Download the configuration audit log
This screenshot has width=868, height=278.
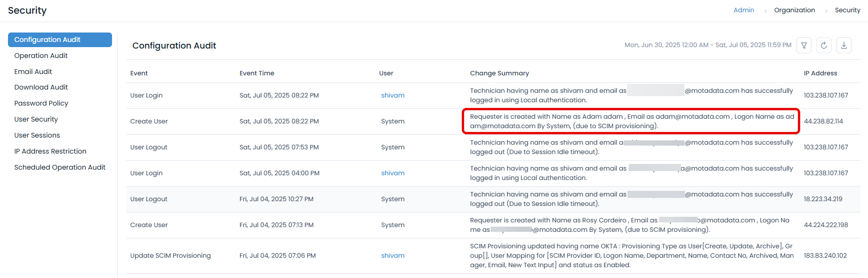(x=844, y=45)
